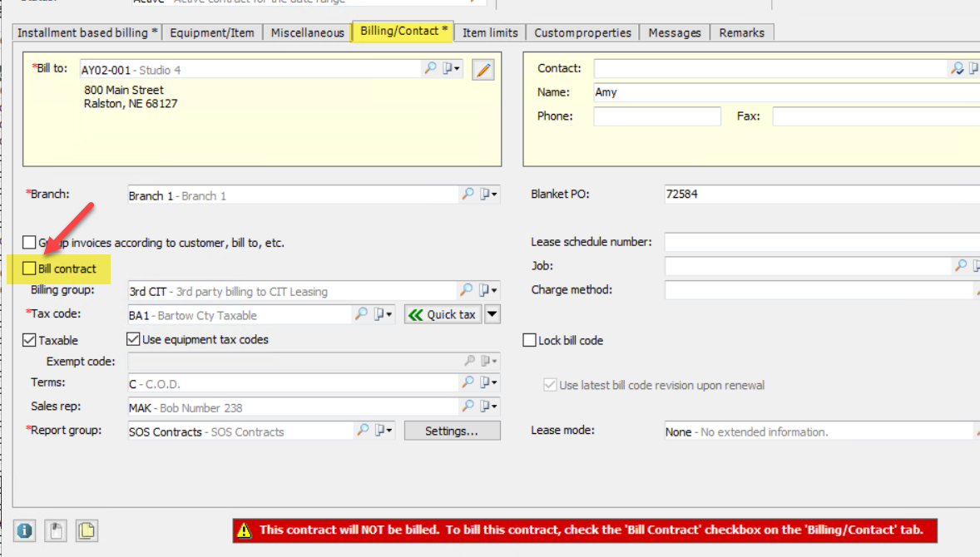Viewport: 980px width, 557px height.
Task: Switch to the Miscellaneous tab
Action: point(308,32)
